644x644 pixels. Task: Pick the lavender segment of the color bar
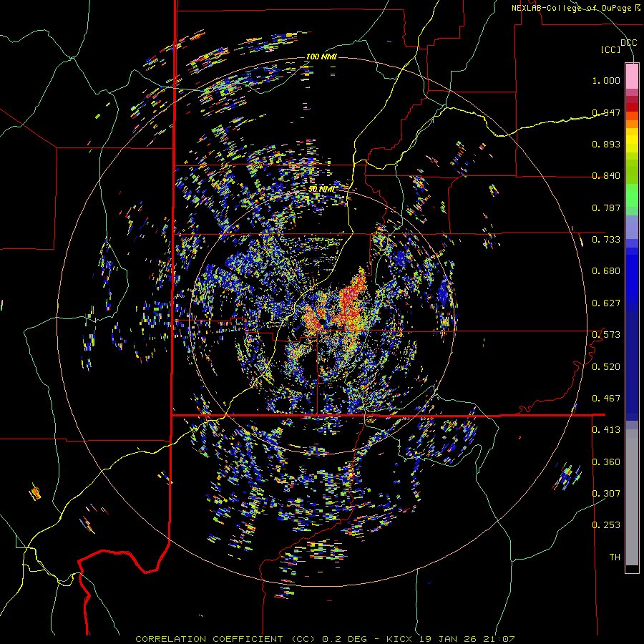(x=632, y=227)
